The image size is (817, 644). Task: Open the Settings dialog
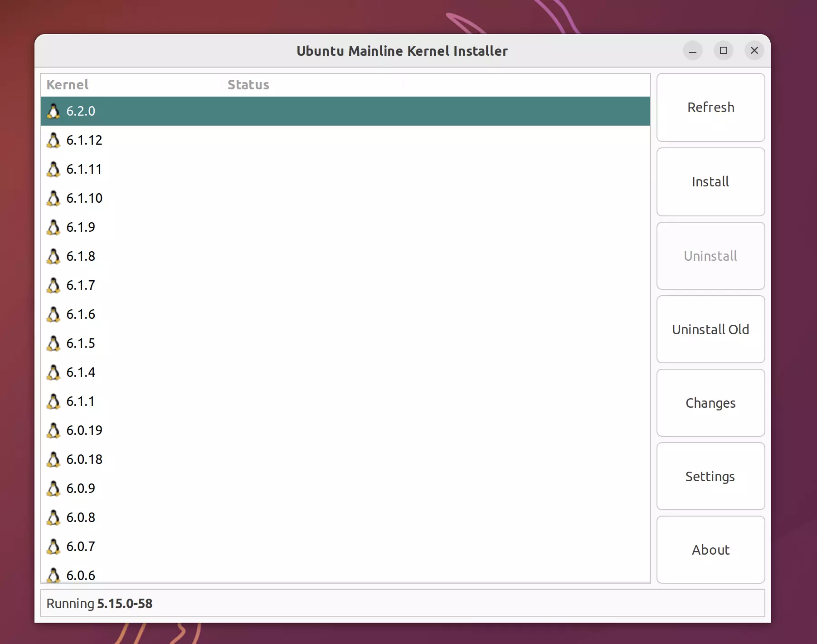pos(710,476)
